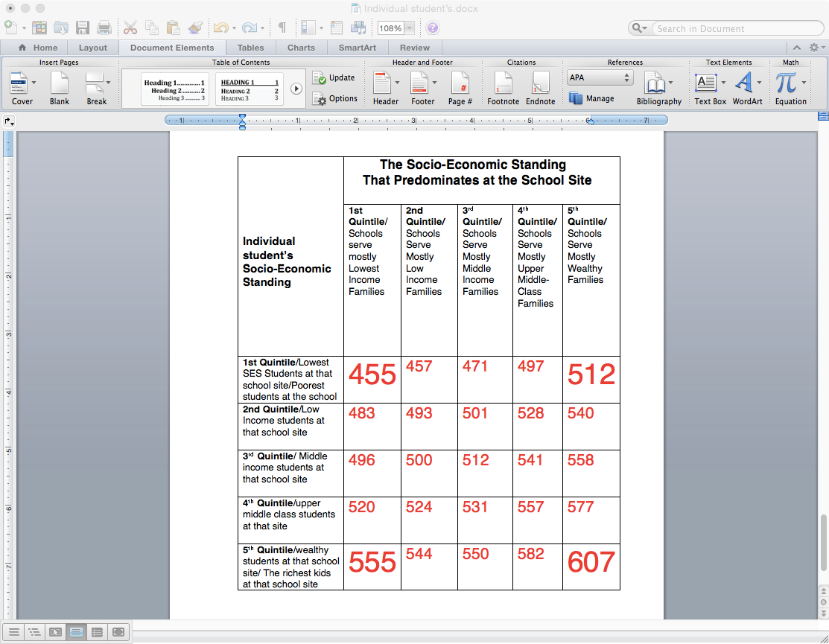The image size is (829, 644).
Task: Open the zoom percentage dropdown
Action: [410, 28]
